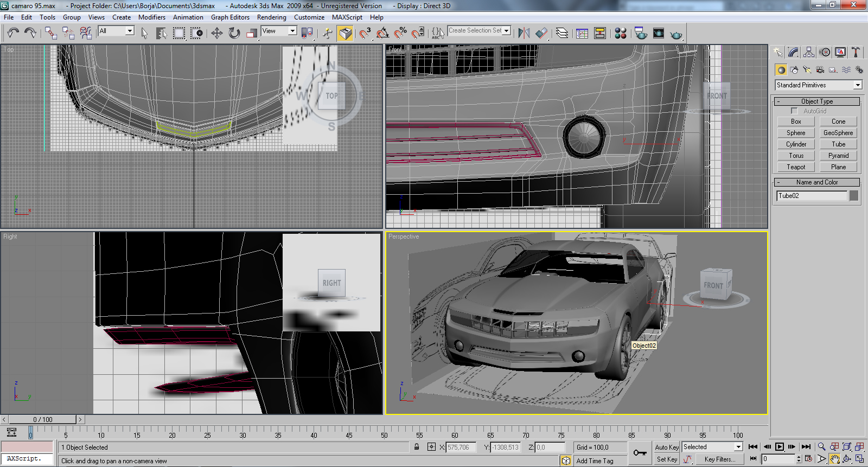The image size is (868, 467).
Task: Expand the selection filter All dropdown
Action: [130, 31]
